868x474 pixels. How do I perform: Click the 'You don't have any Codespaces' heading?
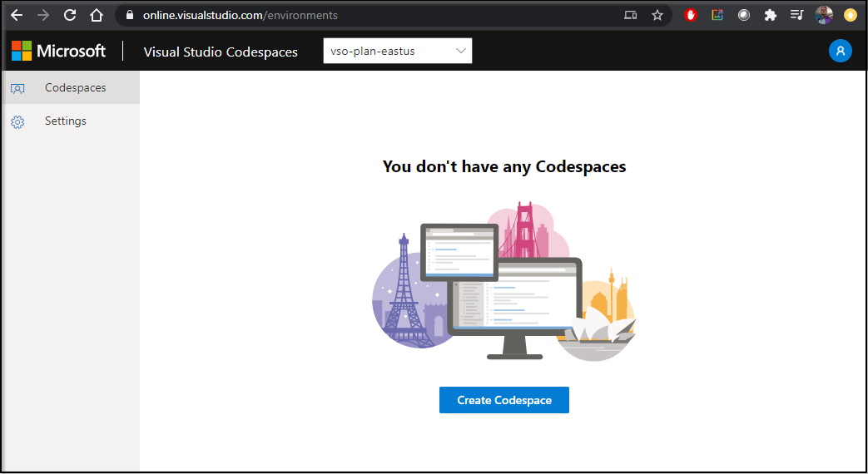point(504,166)
